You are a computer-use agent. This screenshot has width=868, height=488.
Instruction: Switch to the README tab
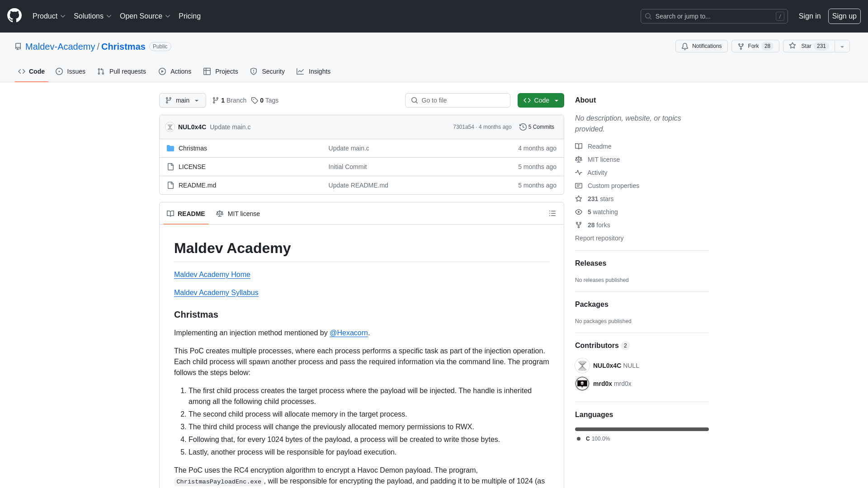click(185, 213)
